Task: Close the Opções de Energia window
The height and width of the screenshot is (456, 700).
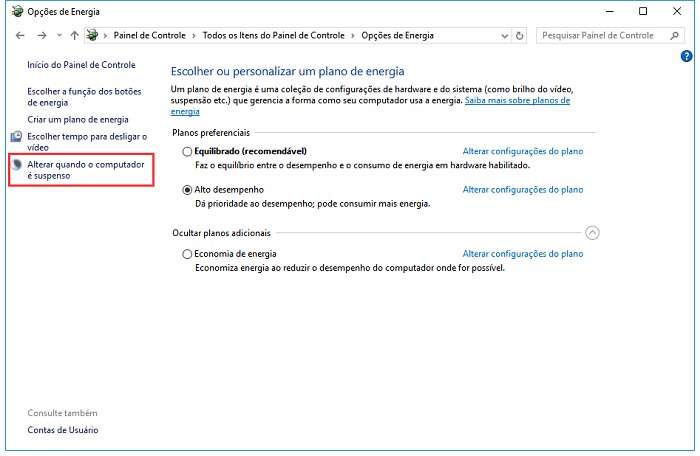Action: 677,12
